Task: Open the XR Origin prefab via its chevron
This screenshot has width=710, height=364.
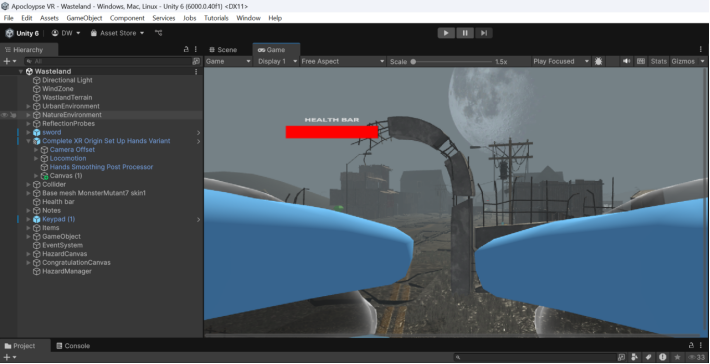Action: point(198,141)
